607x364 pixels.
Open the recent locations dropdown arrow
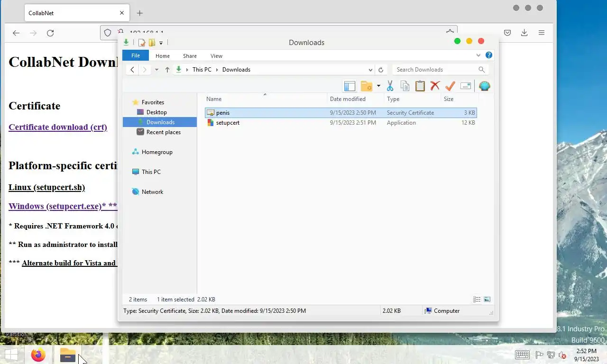[157, 70]
